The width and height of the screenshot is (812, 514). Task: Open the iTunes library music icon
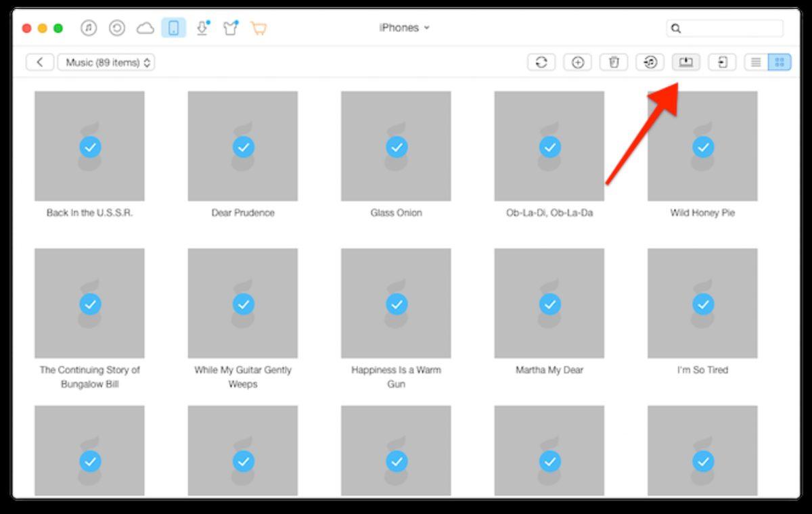pyautogui.click(x=89, y=28)
